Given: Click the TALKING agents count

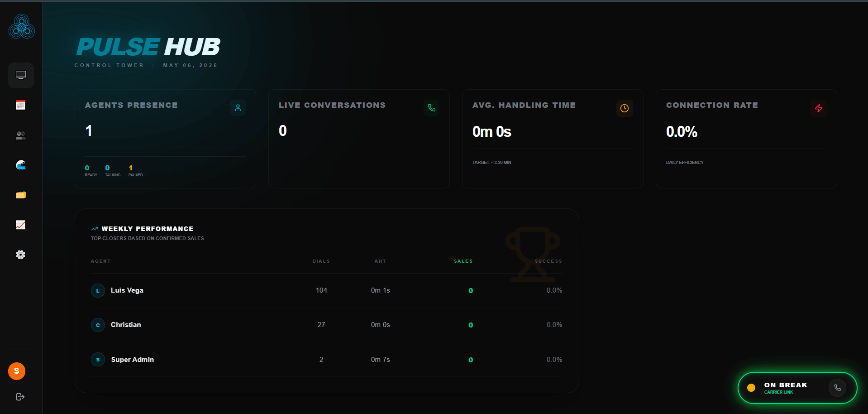Looking at the screenshot, I should point(107,168).
